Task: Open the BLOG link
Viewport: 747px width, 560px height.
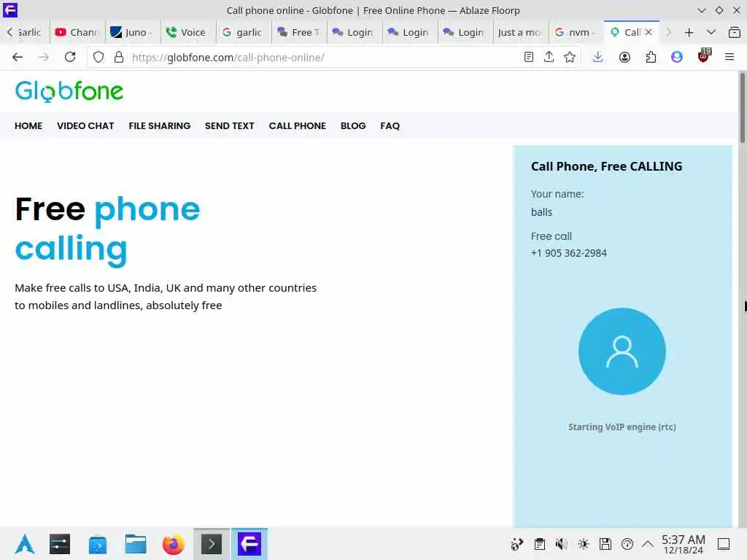Action: pos(353,125)
